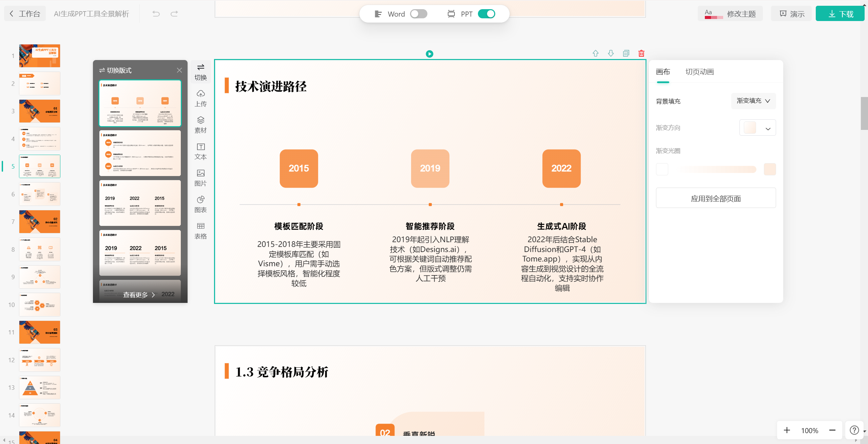Open the 渐变填充 background fill dropdown

[753, 101]
